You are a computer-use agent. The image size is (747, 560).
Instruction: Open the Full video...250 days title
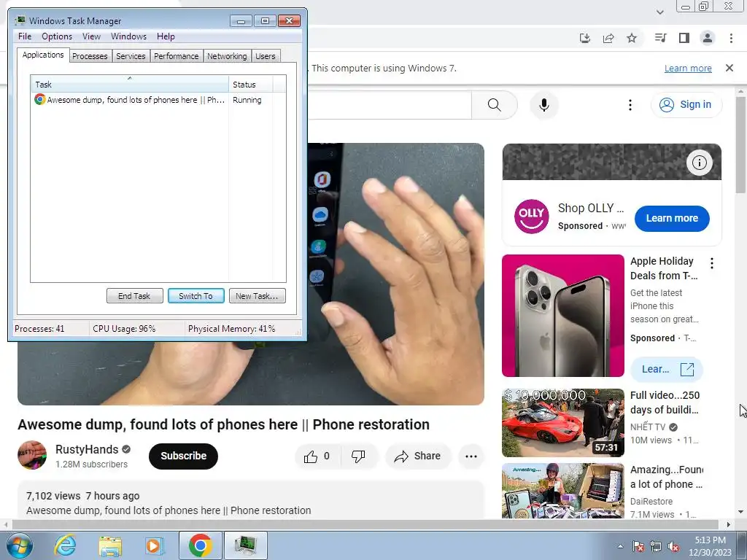pyautogui.click(x=665, y=402)
